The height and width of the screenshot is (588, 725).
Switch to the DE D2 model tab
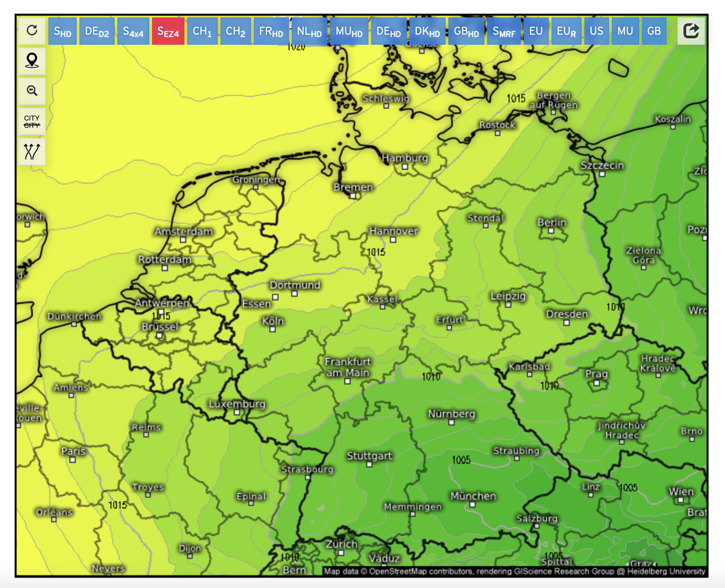(97, 31)
